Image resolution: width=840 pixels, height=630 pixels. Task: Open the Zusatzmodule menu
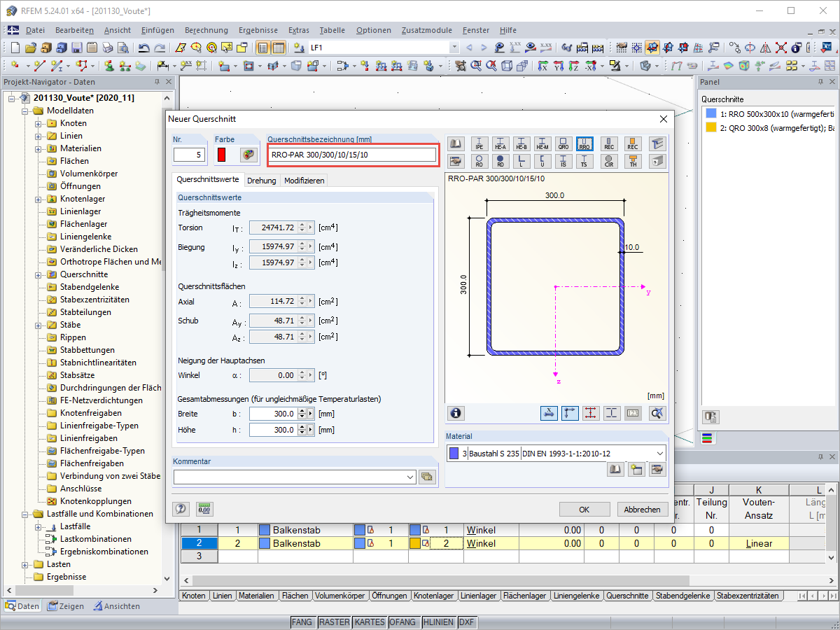coord(427,30)
